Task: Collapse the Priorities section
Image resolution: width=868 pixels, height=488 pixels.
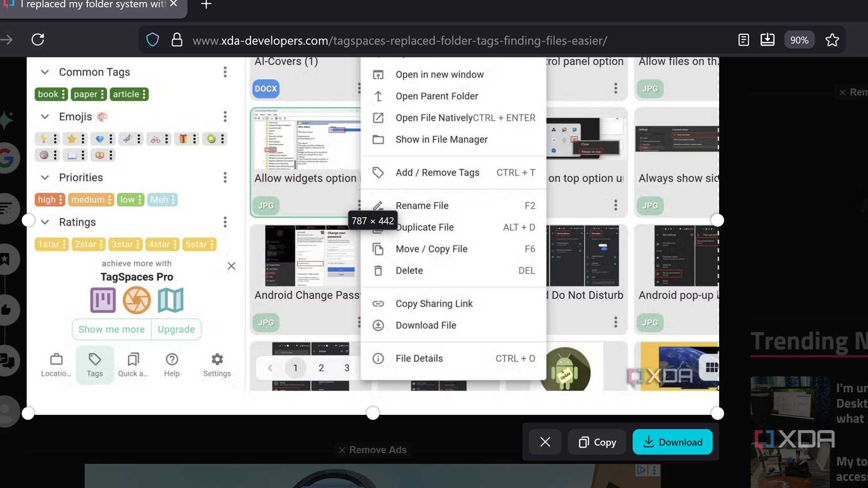Action: 45,177
